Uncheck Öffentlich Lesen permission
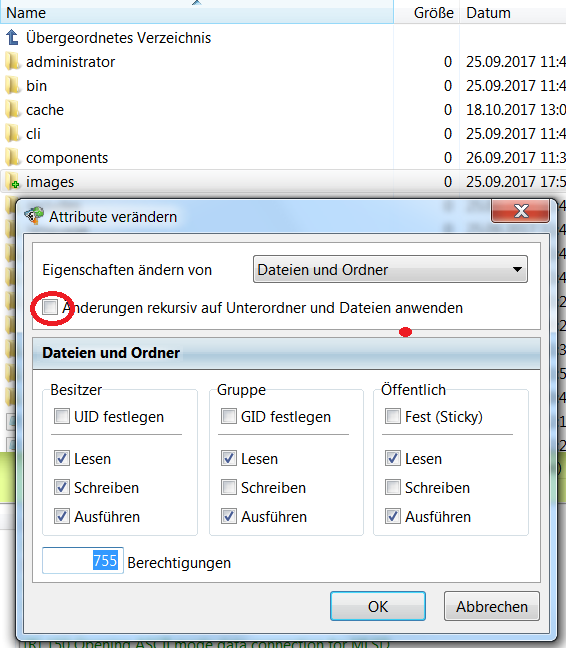 393,458
